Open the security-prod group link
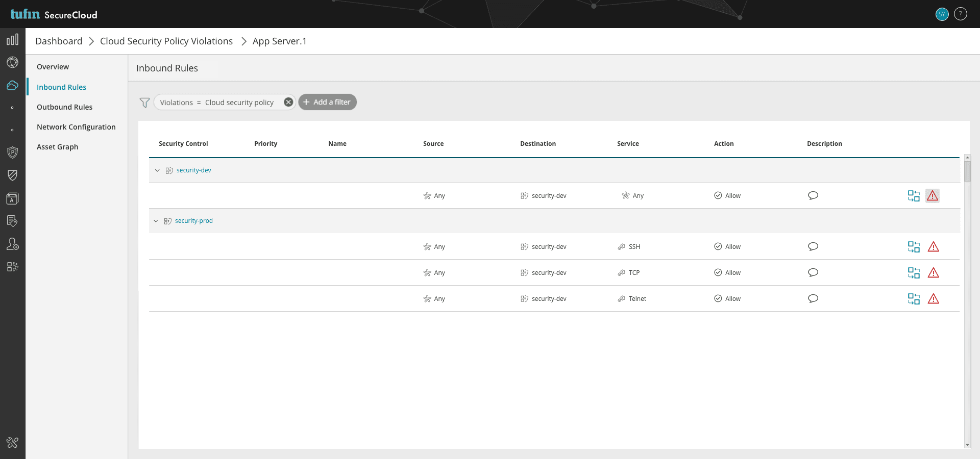Image resolution: width=980 pixels, height=459 pixels. tap(194, 221)
